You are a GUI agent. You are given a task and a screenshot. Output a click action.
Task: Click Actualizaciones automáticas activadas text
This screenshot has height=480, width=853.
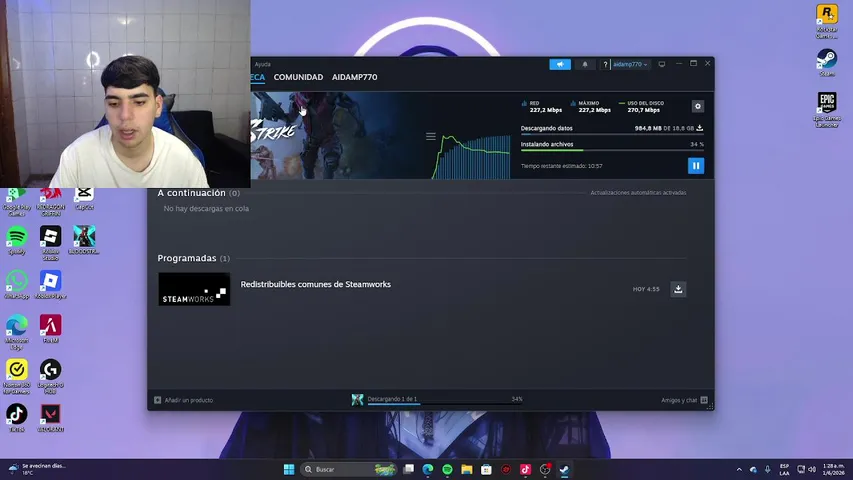coord(638,193)
